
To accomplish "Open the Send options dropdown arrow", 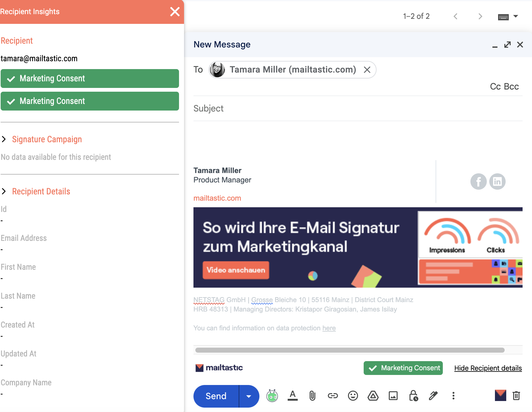I will tap(249, 396).
